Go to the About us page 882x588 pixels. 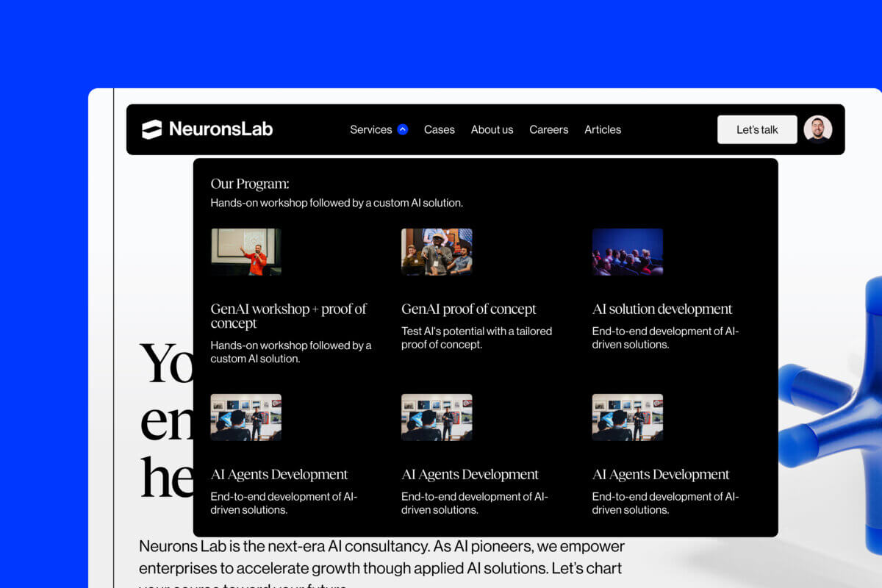pyautogui.click(x=492, y=129)
